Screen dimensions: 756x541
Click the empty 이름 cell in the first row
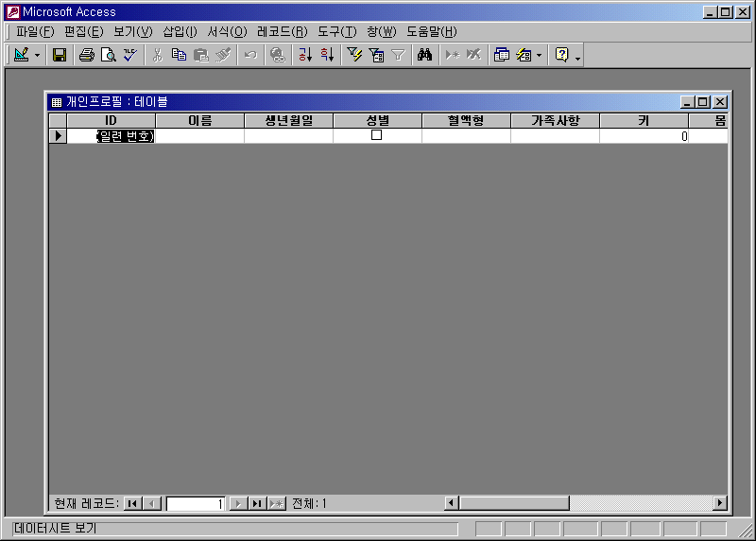(200, 136)
